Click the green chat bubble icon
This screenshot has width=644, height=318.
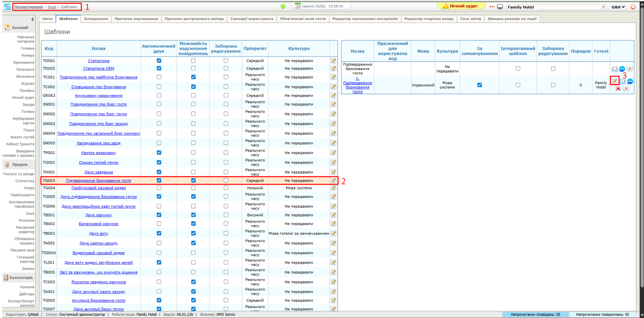point(283,6)
